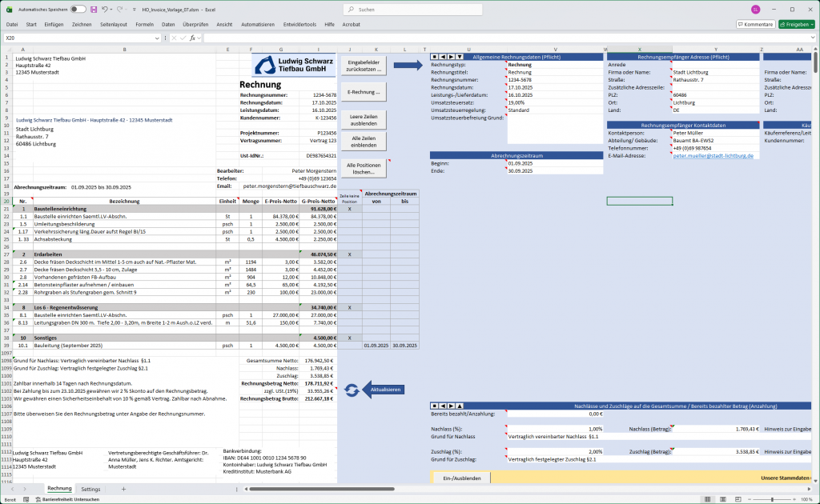Click the Save icon in title bar
The width and height of the screenshot is (820, 504).
pos(94,10)
